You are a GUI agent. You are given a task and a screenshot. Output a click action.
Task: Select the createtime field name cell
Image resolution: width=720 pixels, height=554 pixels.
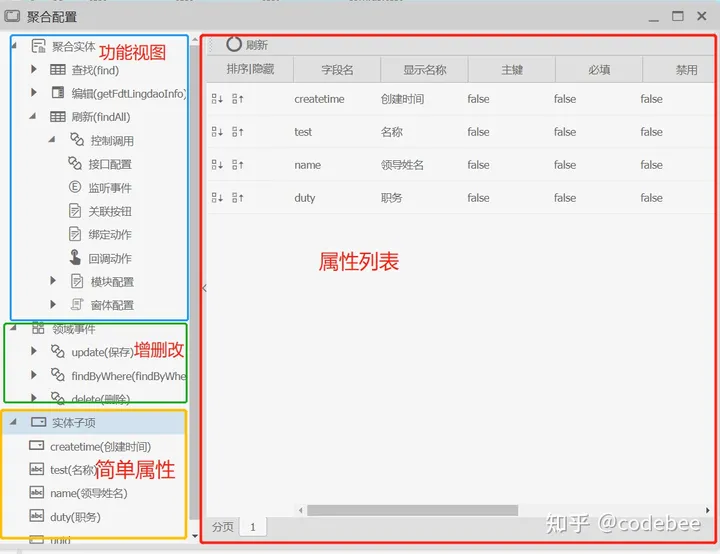319,99
